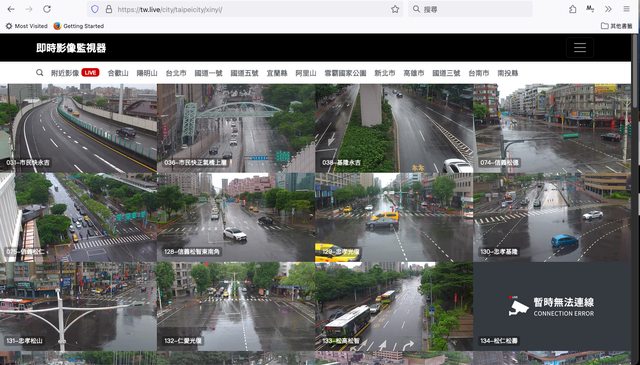Screen dimensions: 640x365
Task: Reload the page with the browser refresh icon
Action: (47, 9)
